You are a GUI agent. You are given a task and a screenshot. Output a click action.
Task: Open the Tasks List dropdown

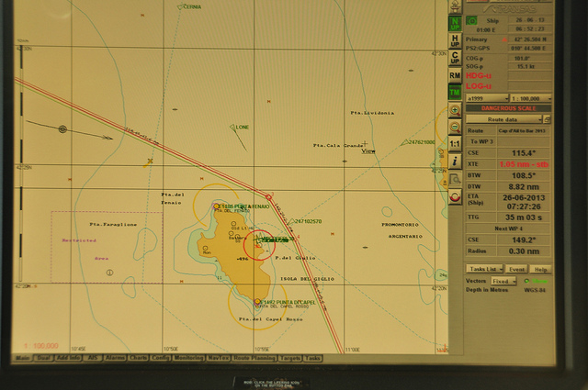point(485,269)
